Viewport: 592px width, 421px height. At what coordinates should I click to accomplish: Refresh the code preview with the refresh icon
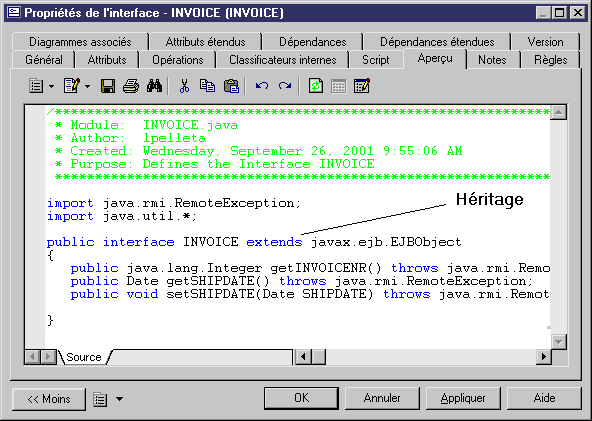[x=316, y=86]
